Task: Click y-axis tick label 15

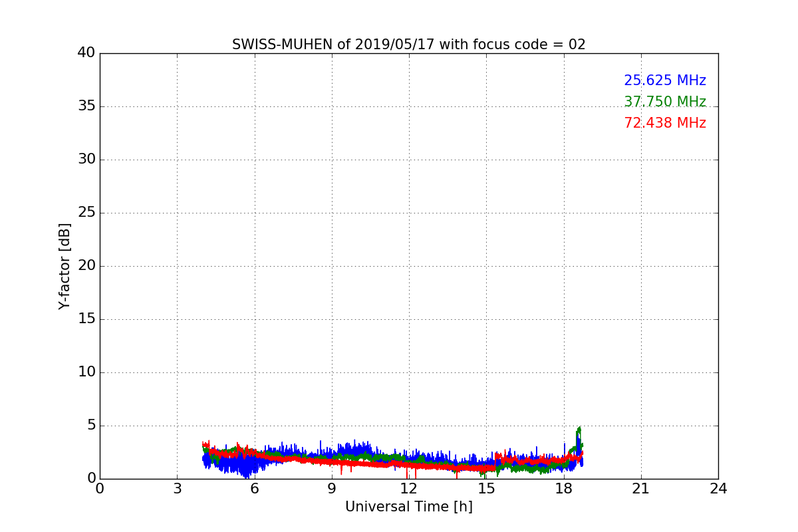Action: (86, 319)
